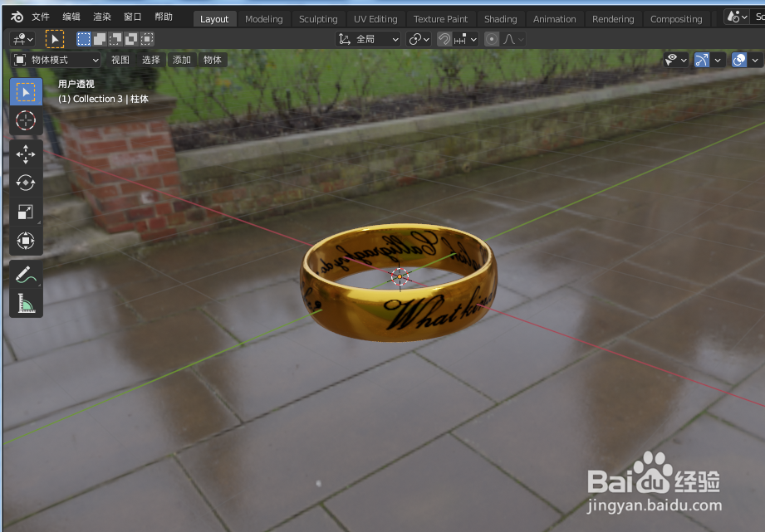Click the 用户透视 view label
Image resolution: width=765 pixels, height=532 pixels.
[x=76, y=84]
